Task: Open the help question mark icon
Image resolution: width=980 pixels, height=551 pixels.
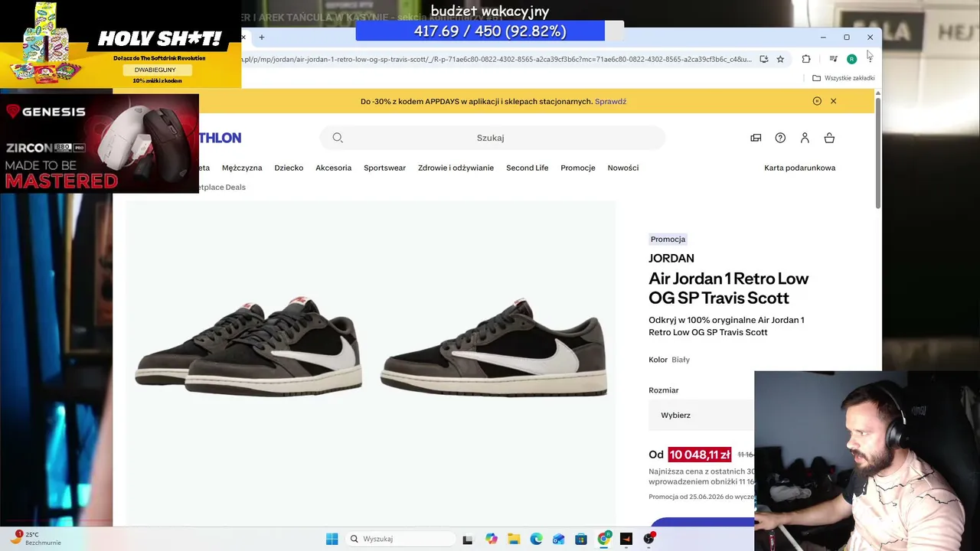Action: click(780, 138)
